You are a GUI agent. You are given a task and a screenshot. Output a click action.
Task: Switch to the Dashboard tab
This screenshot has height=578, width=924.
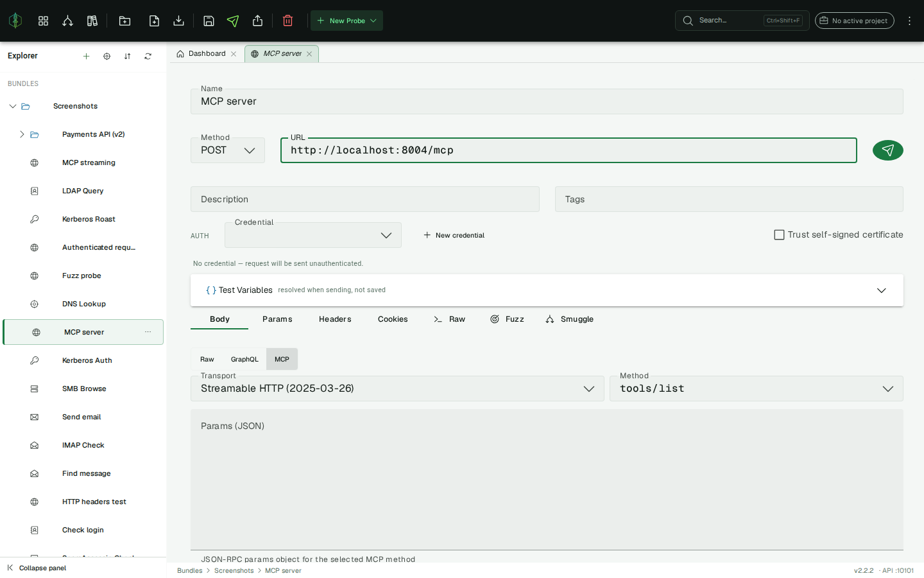[x=207, y=54]
